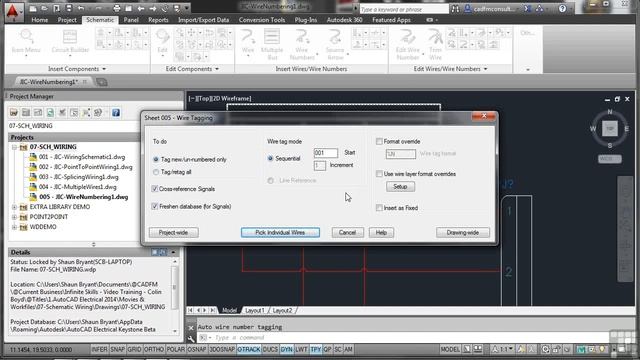Click the Open Project icon in Project Manager toolbar
Viewport: 640px width, 360px height.
click(x=14, y=113)
